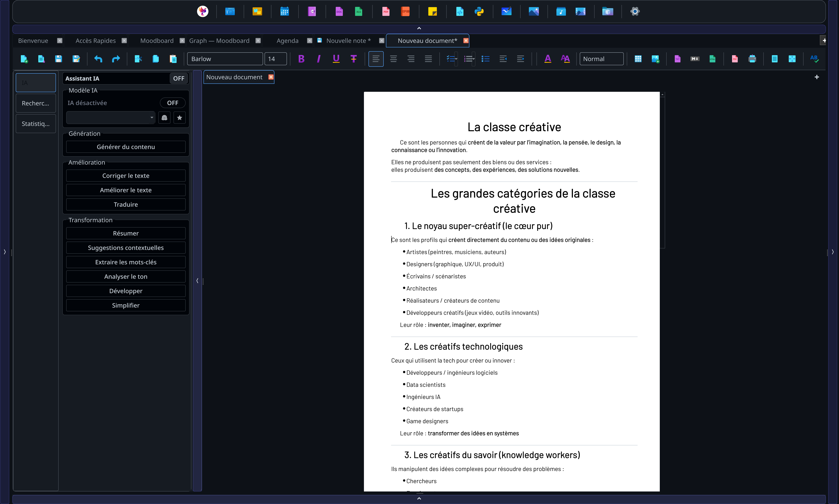The width and height of the screenshot is (839, 504).
Task: Print the document with the printer icon
Action: click(752, 59)
